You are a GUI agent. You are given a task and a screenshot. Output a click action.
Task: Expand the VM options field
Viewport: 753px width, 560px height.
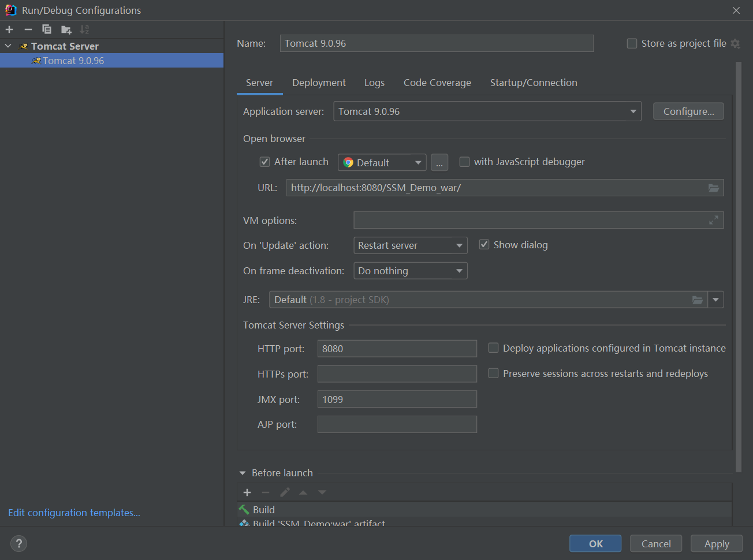714,220
